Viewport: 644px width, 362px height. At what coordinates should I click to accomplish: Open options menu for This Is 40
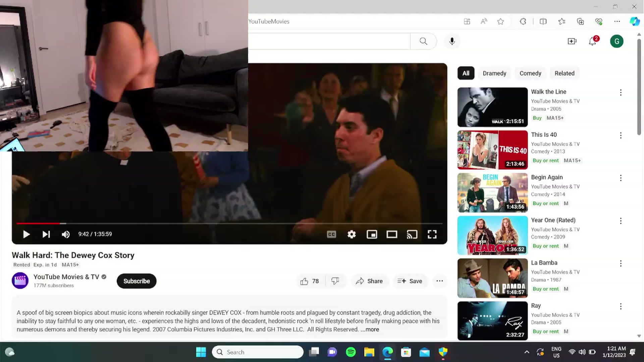[621, 135]
